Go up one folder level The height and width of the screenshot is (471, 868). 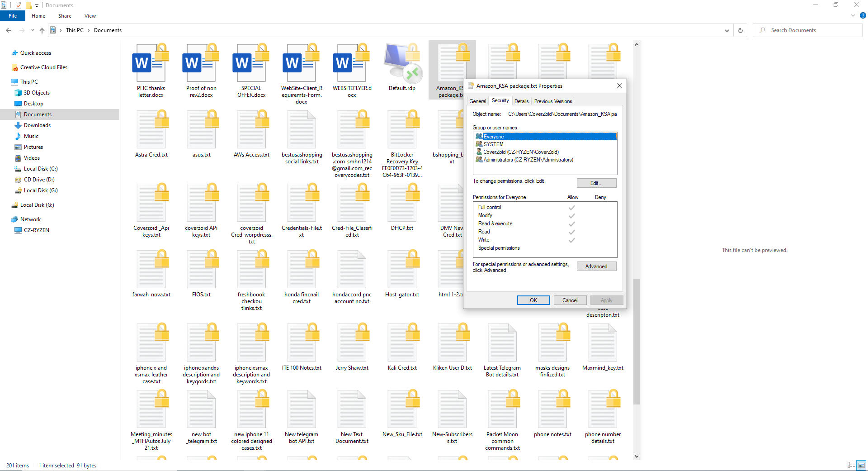coord(42,30)
